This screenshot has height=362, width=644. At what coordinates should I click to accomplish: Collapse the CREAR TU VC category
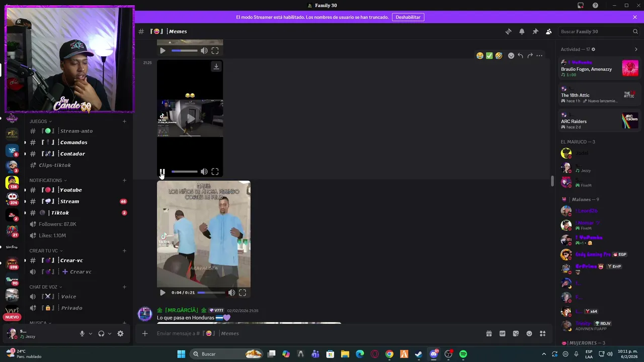pyautogui.click(x=46, y=251)
